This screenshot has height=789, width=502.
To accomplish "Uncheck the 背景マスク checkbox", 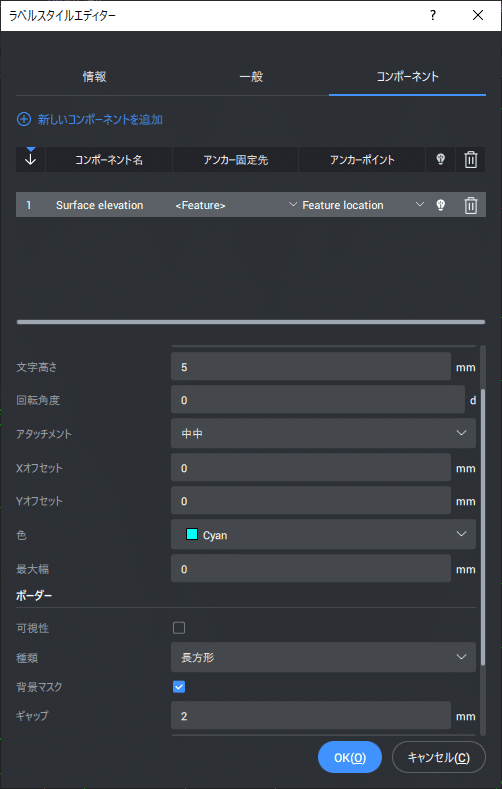I will coord(179,686).
